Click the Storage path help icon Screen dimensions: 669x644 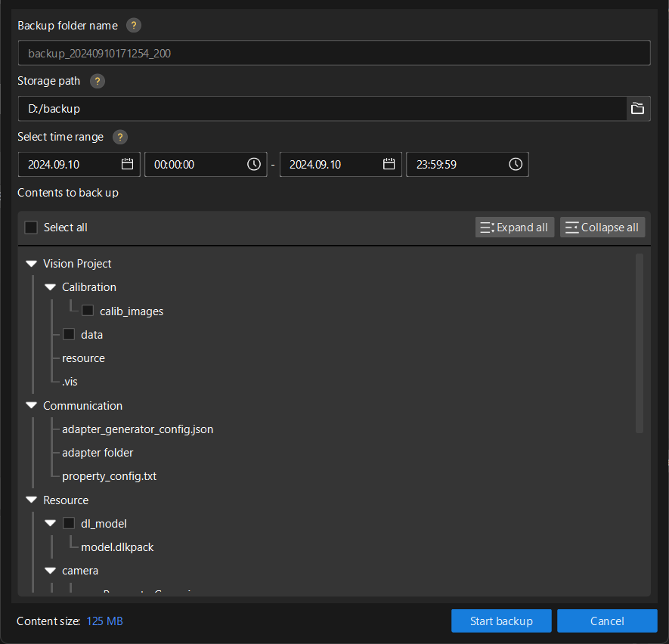[x=97, y=81]
